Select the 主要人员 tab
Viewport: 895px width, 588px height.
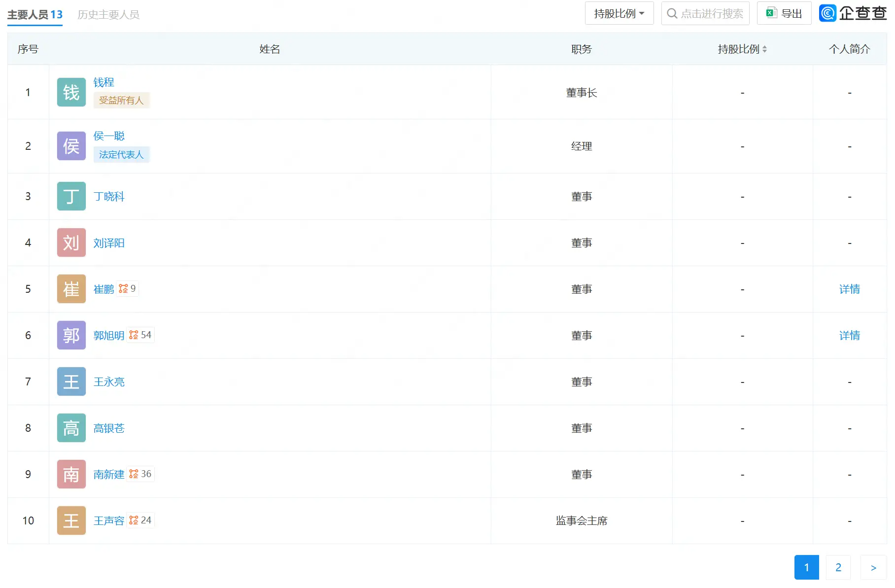34,15
